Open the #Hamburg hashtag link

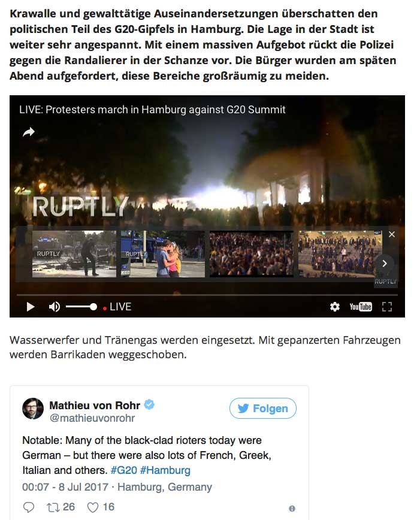point(165,470)
